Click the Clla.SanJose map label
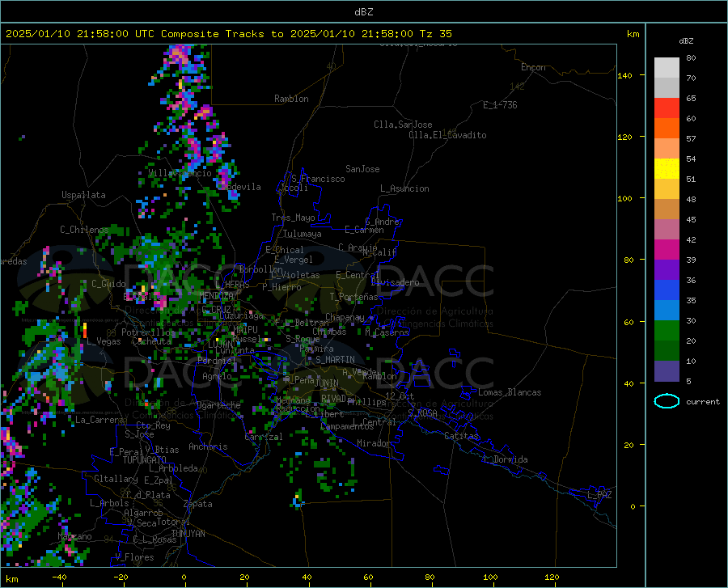The width and height of the screenshot is (728, 588). [403, 125]
